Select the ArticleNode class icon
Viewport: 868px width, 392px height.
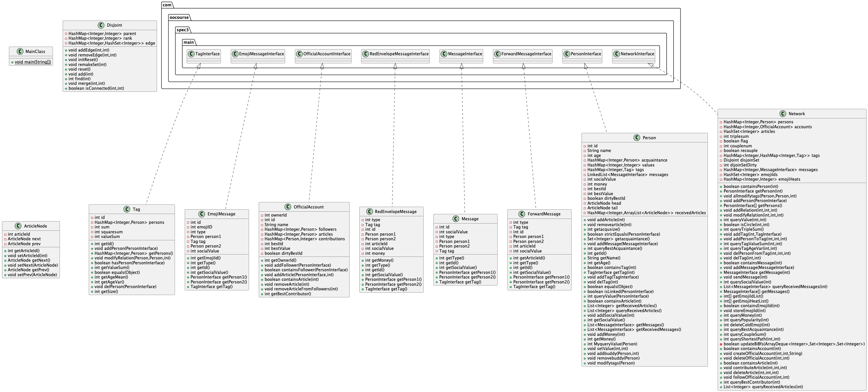[18, 226]
